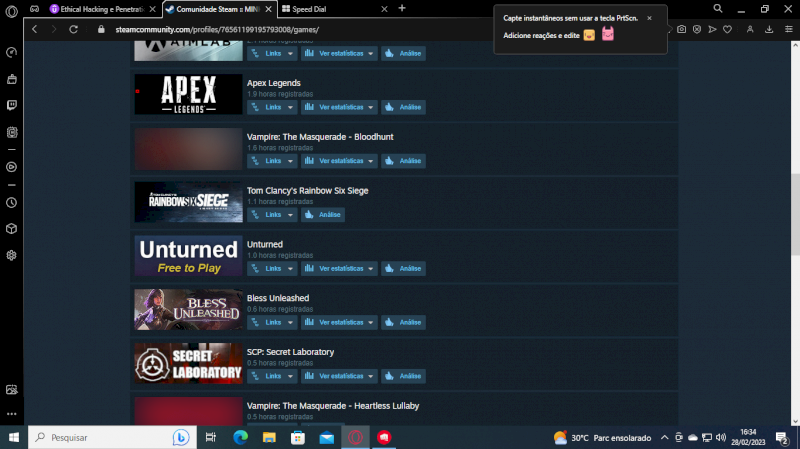
Task: Dismiss the snapshot tip popup
Action: [x=649, y=18]
